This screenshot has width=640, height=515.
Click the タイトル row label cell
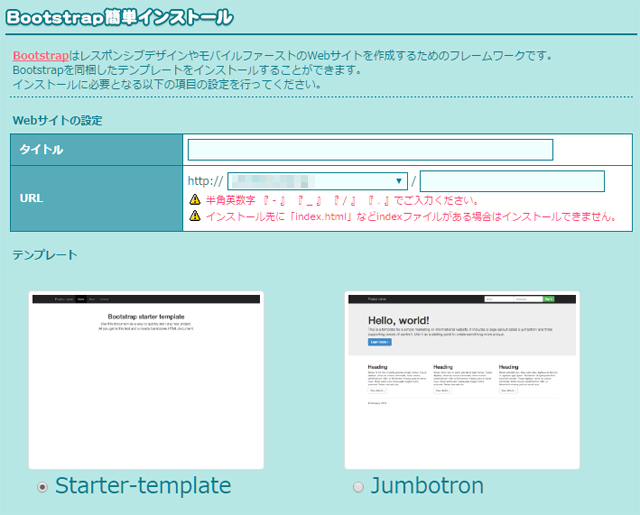pyautogui.click(x=97, y=150)
